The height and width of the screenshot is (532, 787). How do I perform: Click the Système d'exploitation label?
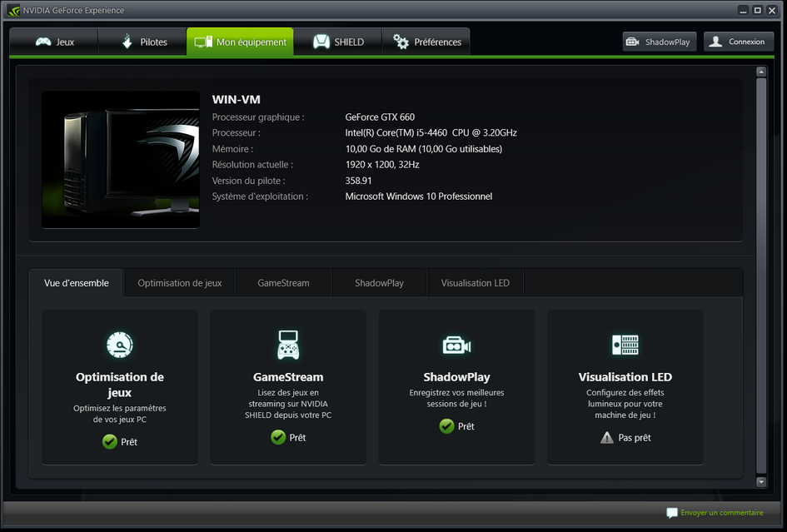click(x=260, y=196)
